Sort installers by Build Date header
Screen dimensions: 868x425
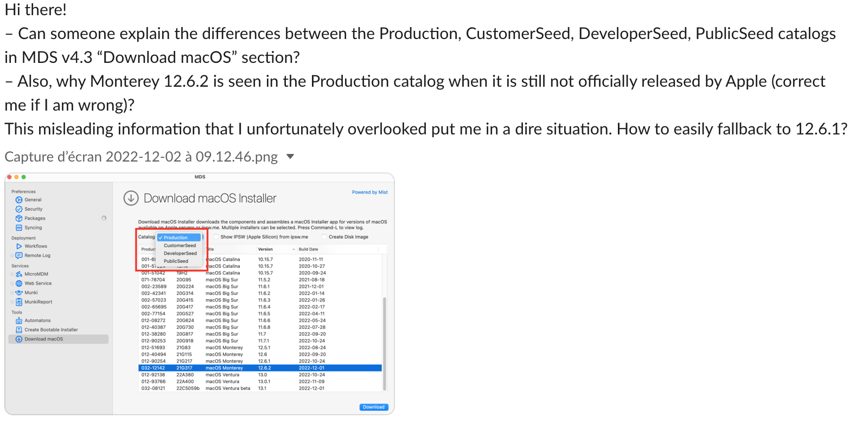point(309,249)
